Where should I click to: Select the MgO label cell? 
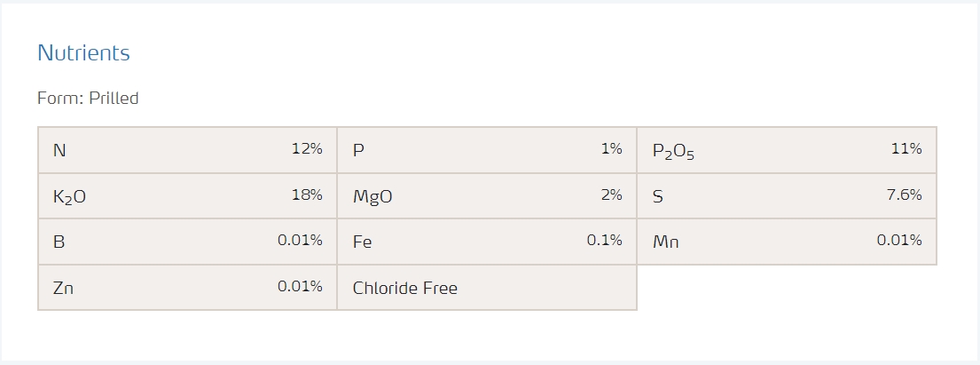click(x=372, y=197)
